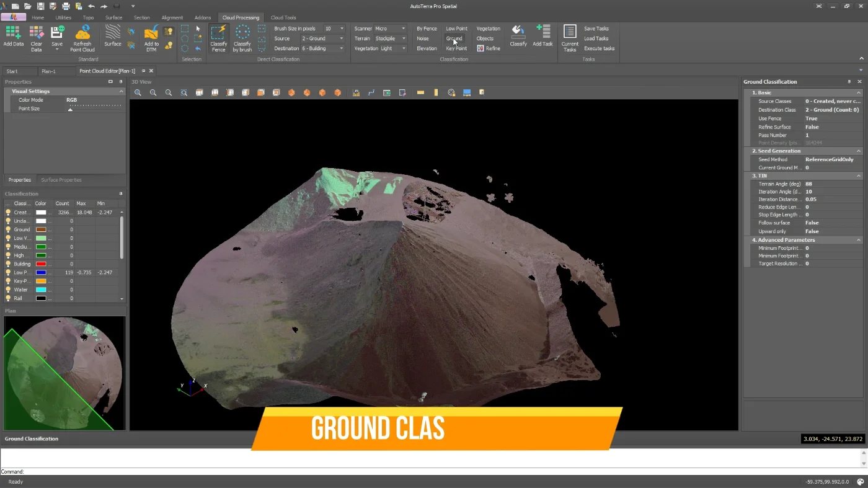This screenshot has width=868, height=488.
Task: Click the histogram chart icon in the 3D View toolbar
Action: coord(356,92)
